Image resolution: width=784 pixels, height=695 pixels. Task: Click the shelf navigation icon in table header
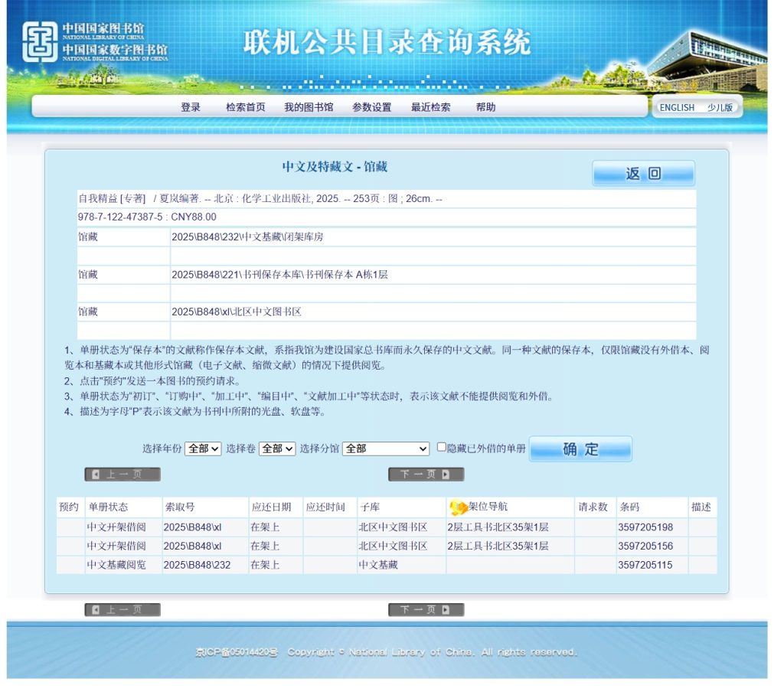click(459, 507)
